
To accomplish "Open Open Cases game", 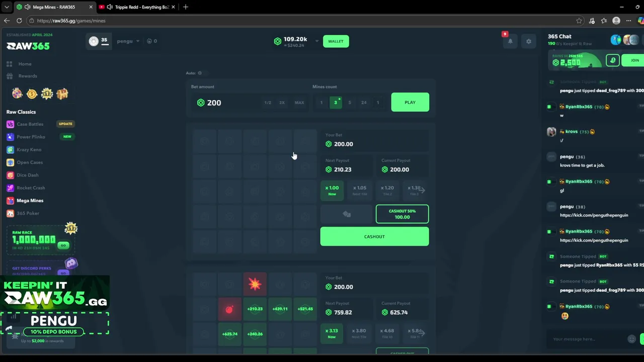I will (30, 162).
